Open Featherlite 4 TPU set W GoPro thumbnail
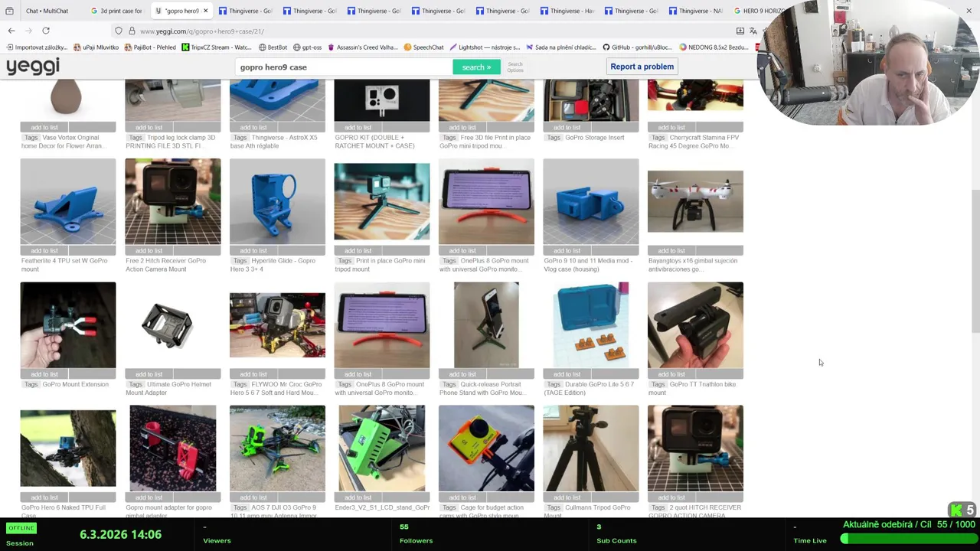This screenshot has width=980, height=551. point(68,202)
